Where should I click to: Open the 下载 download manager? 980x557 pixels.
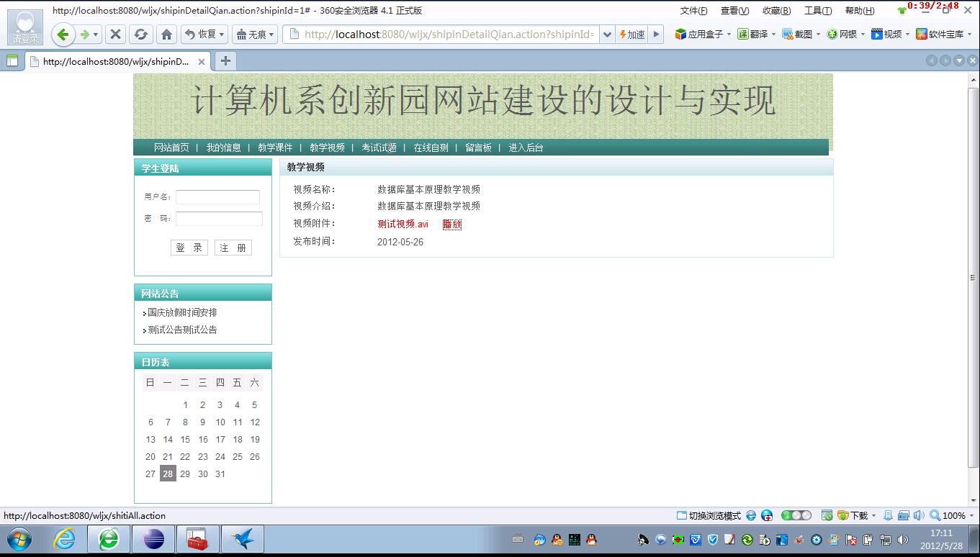(x=853, y=515)
